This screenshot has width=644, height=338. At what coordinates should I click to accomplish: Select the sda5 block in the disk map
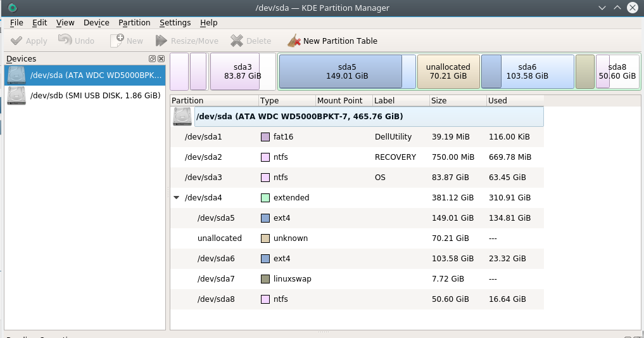coord(341,71)
